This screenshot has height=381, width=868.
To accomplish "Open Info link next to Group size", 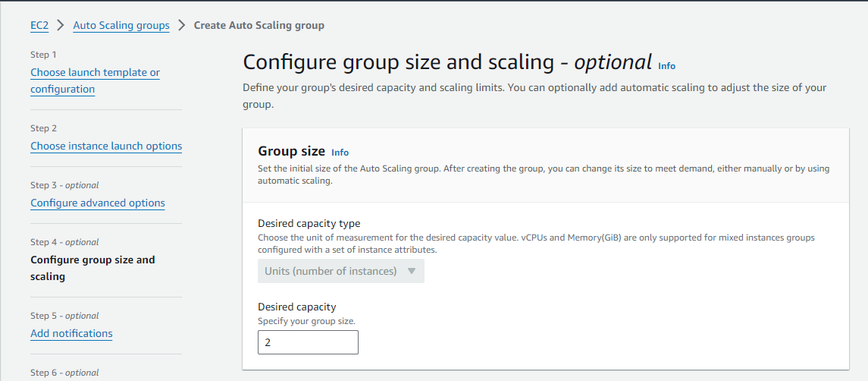I will [x=340, y=153].
